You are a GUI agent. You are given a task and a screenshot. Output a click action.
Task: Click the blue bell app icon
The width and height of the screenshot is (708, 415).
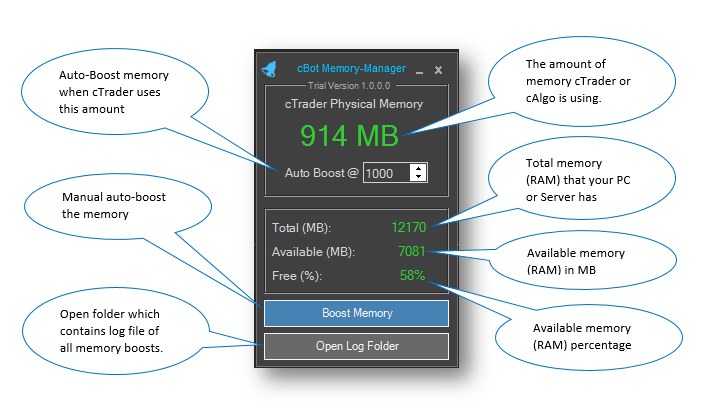pyautogui.click(x=269, y=69)
